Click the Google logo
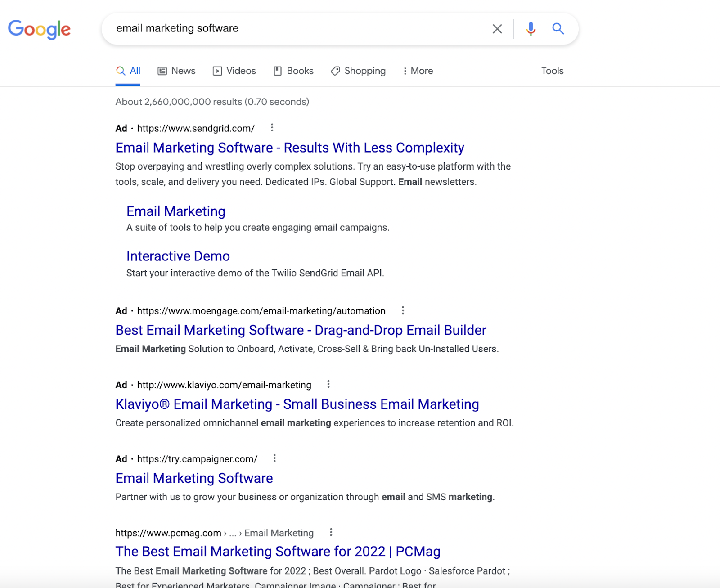The height and width of the screenshot is (588, 720). pos(40,29)
